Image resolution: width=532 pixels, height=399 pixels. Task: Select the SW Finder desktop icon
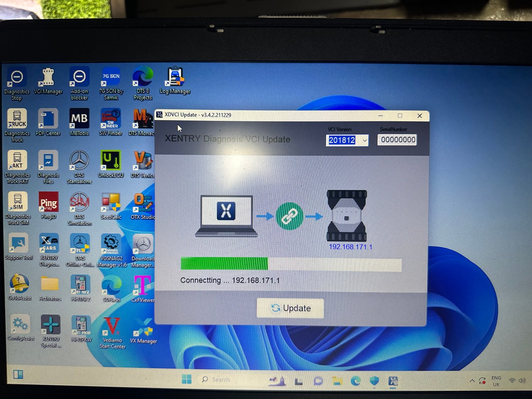click(x=111, y=122)
